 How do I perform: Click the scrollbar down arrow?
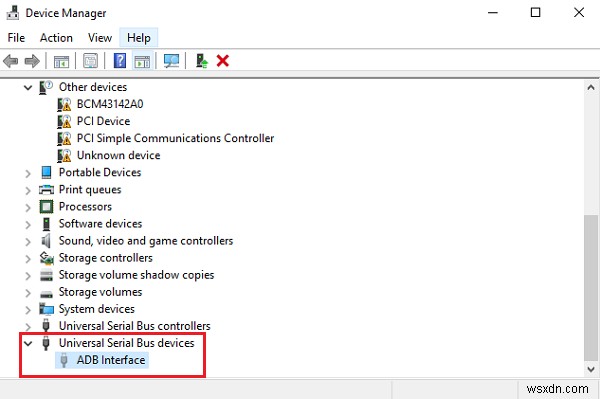tap(591, 369)
